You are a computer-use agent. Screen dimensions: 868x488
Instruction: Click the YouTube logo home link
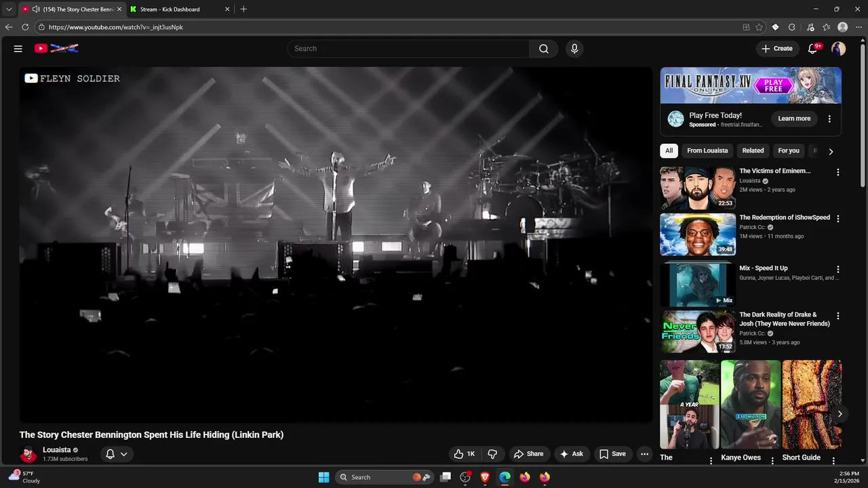(x=56, y=49)
